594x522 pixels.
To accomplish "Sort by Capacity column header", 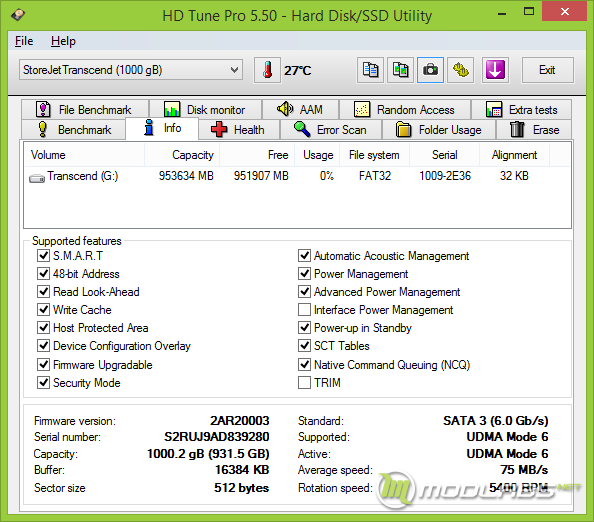I will pyautogui.click(x=182, y=155).
